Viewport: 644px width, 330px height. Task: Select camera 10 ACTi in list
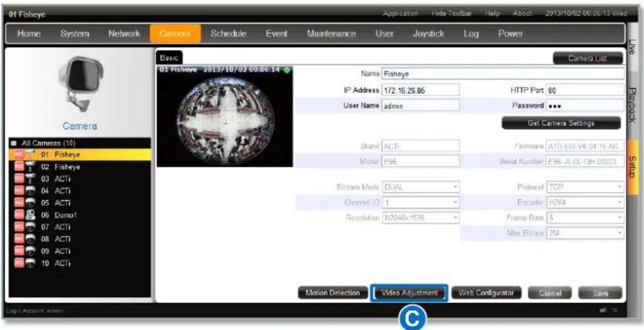(x=80, y=262)
